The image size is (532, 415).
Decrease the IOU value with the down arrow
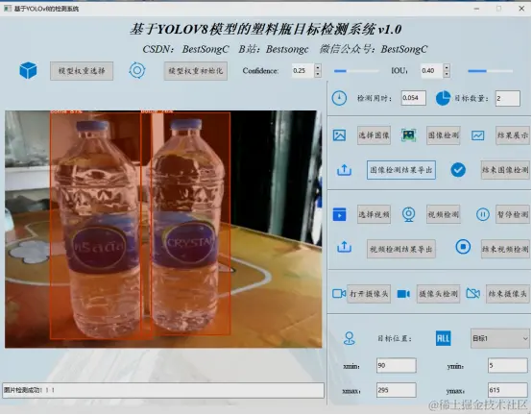tap(447, 74)
